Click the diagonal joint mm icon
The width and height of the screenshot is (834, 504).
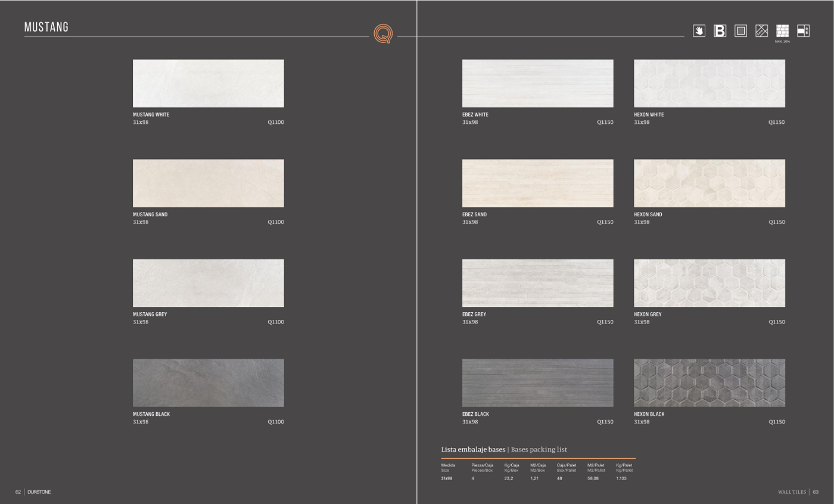coord(761,31)
